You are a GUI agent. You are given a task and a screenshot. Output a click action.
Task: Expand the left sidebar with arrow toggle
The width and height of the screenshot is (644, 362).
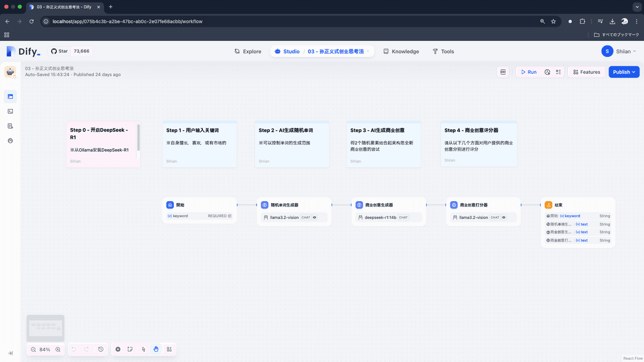(x=10, y=353)
